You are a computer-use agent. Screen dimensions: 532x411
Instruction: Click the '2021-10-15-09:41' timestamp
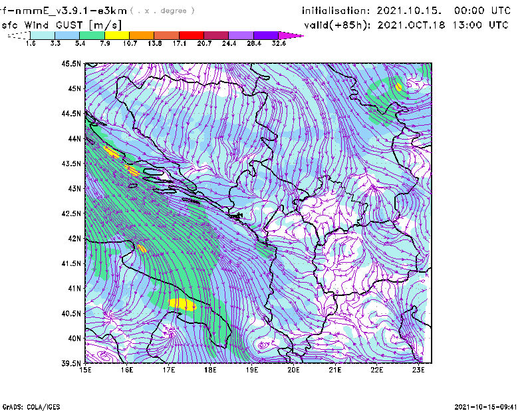pyautogui.click(x=485, y=407)
